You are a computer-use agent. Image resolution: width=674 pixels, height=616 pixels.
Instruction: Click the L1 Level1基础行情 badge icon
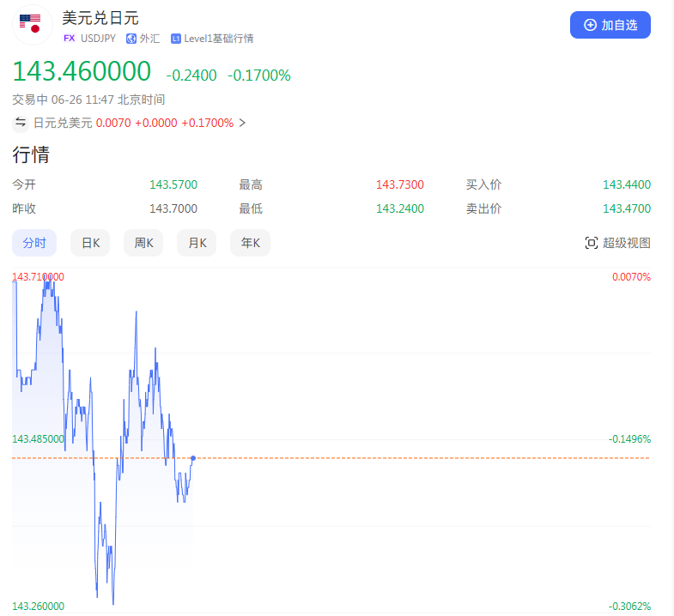click(175, 39)
